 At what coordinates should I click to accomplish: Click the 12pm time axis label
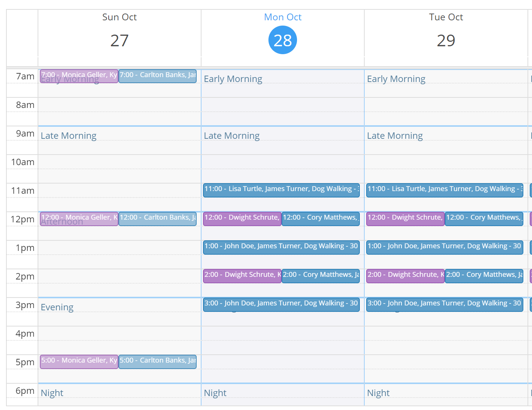pyautogui.click(x=23, y=219)
